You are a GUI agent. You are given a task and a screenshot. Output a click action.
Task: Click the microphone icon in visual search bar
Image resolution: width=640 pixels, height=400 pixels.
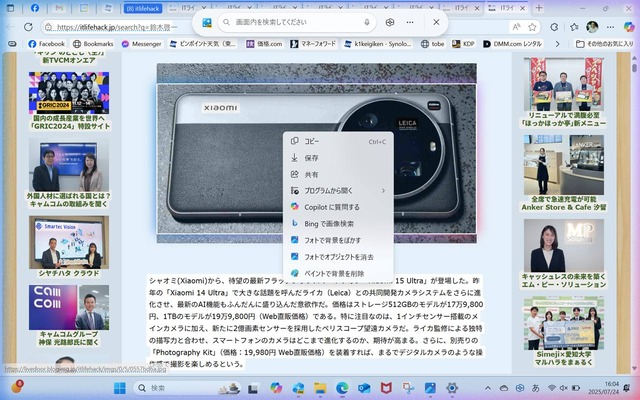pos(367,22)
